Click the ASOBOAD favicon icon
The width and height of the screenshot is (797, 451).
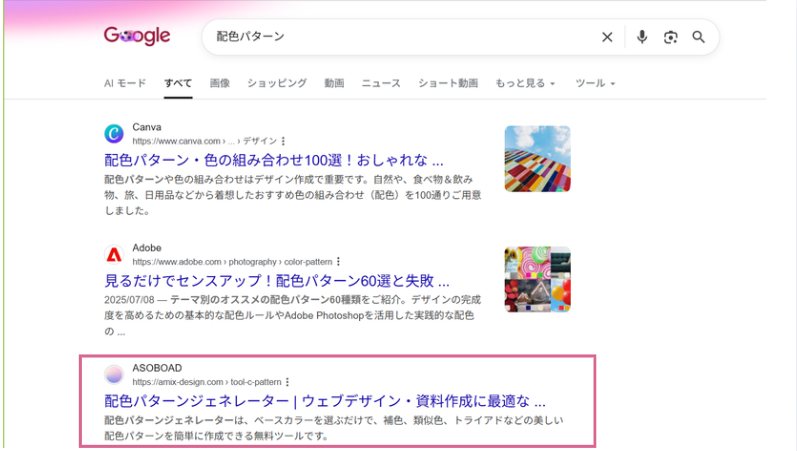114,375
